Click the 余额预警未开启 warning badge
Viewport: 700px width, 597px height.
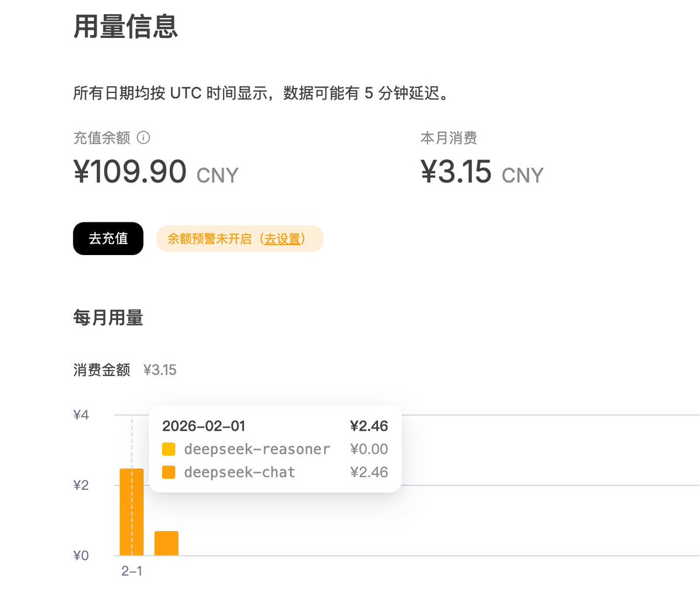(210, 239)
